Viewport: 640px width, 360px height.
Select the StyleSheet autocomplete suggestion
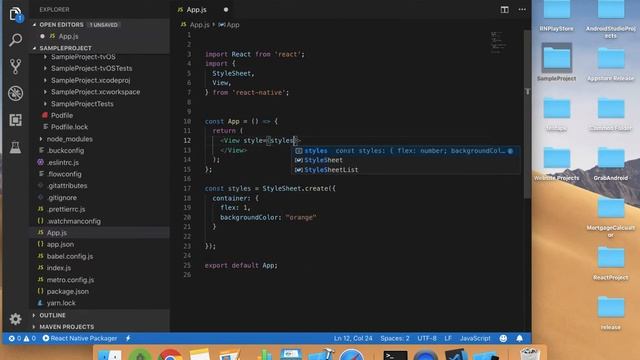click(x=406, y=160)
